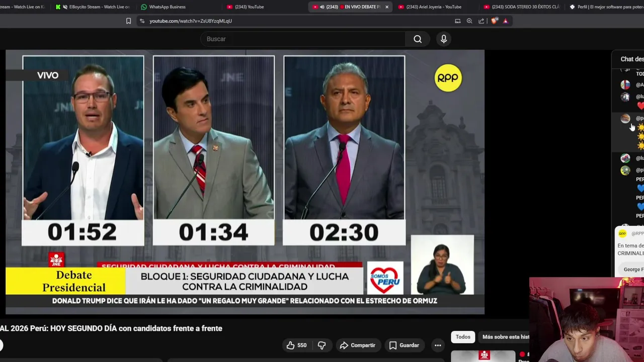The height and width of the screenshot is (362, 644).
Task: Click muted speaker icon on ElBoycito tab
Action: pyautogui.click(x=65, y=7)
